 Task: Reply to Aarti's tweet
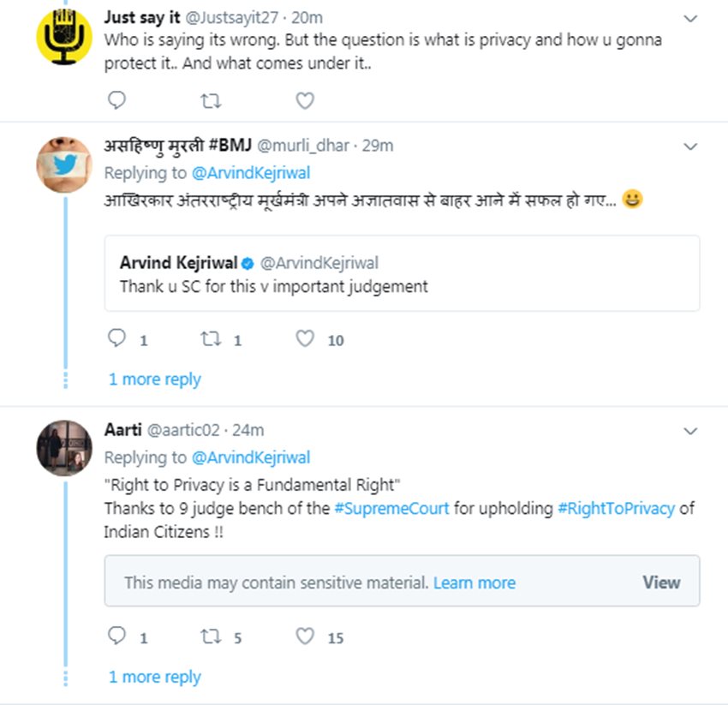pyautogui.click(x=117, y=636)
